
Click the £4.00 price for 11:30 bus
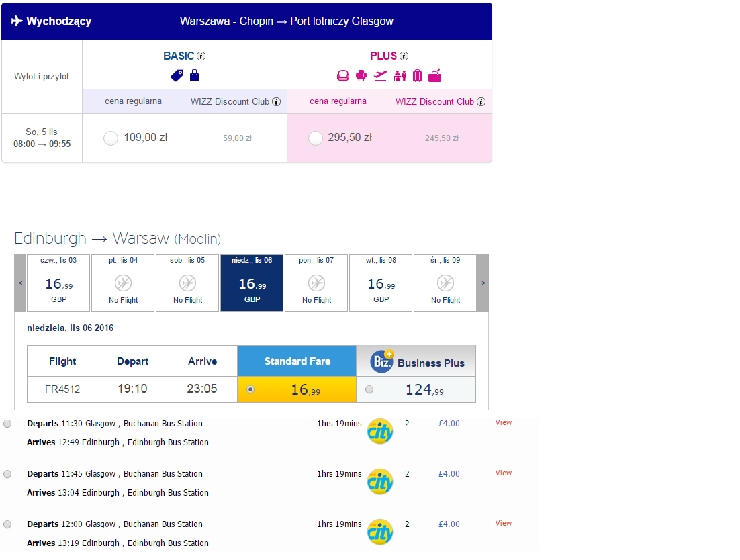pos(449,424)
